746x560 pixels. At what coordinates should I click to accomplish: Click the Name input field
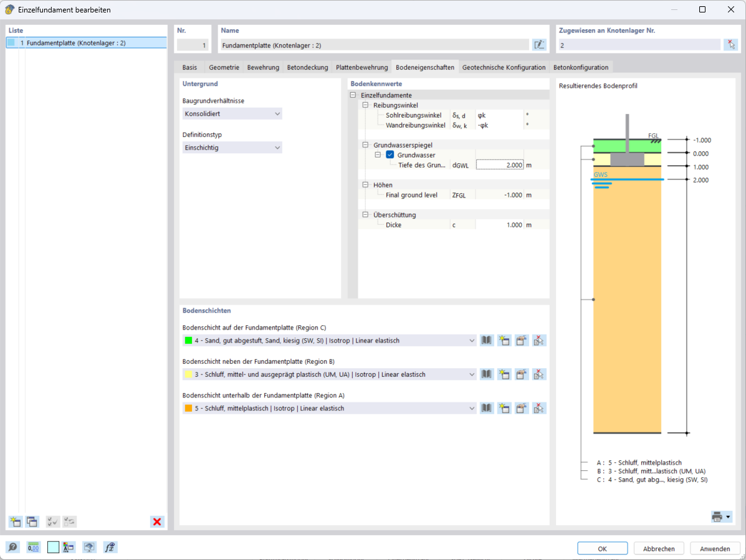(x=375, y=45)
